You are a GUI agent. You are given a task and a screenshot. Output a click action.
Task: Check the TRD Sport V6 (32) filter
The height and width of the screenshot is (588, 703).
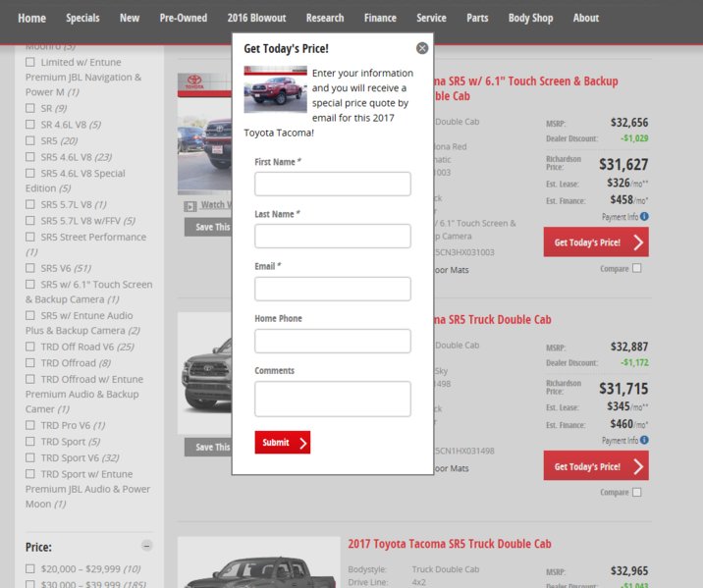point(30,457)
